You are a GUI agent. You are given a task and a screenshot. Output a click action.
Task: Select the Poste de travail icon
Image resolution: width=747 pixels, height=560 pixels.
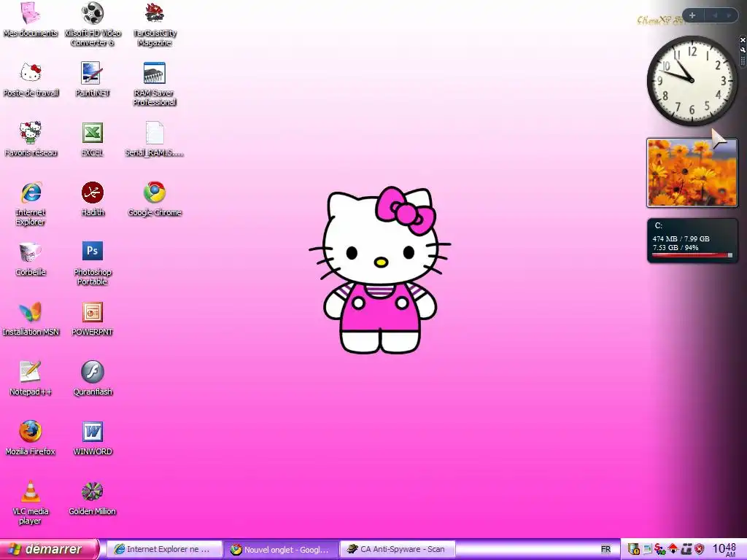click(31, 79)
